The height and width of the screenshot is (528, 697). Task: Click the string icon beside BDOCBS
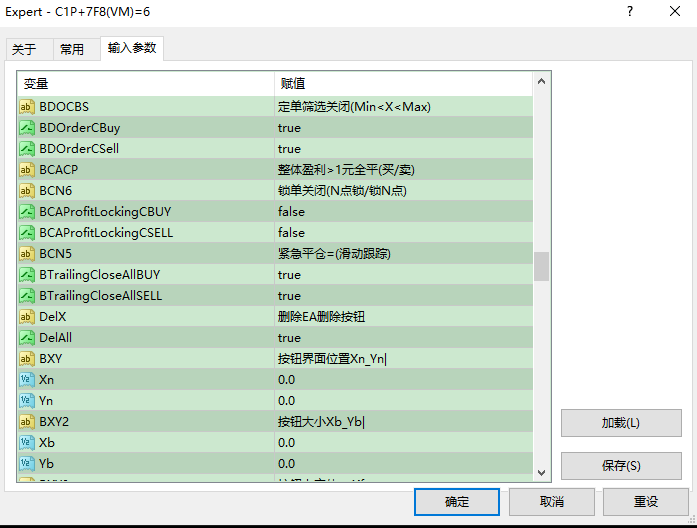click(x=27, y=107)
